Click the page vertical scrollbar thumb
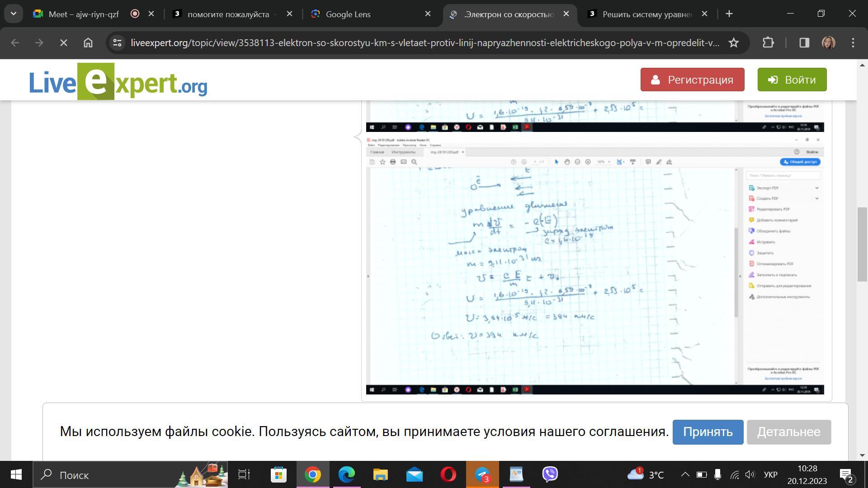868x488 pixels. (x=862, y=244)
